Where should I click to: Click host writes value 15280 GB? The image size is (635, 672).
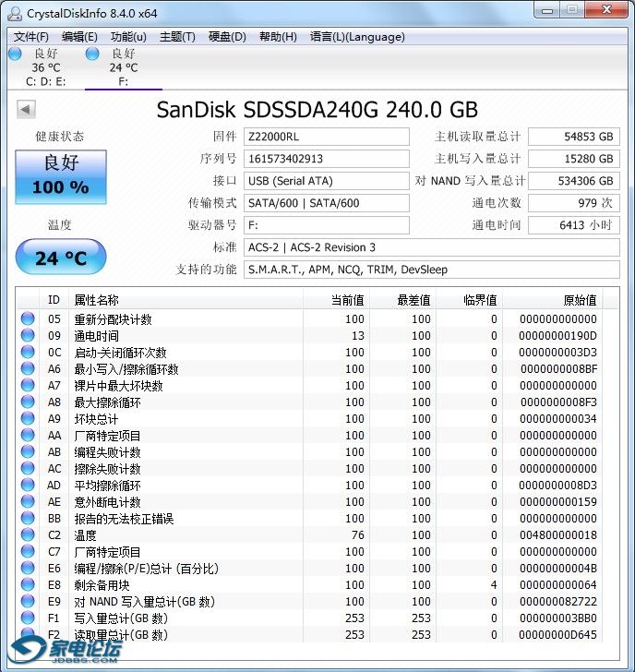pyautogui.click(x=574, y=159)
